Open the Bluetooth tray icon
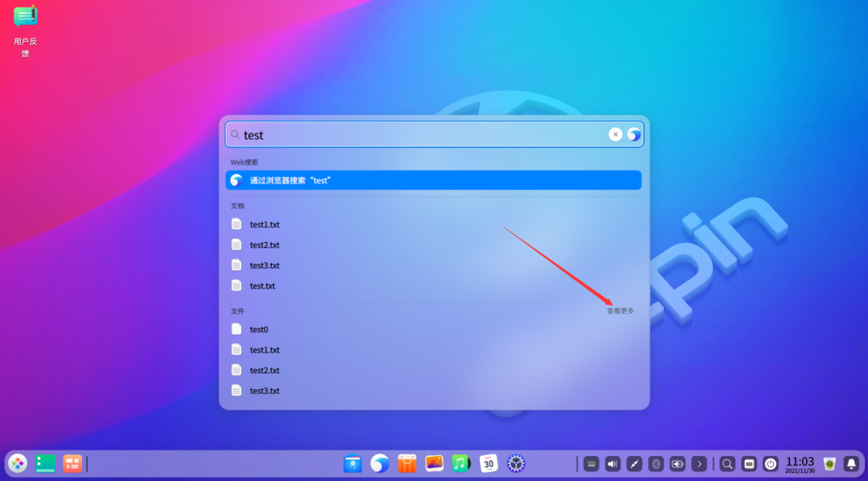 click(656, 464)
